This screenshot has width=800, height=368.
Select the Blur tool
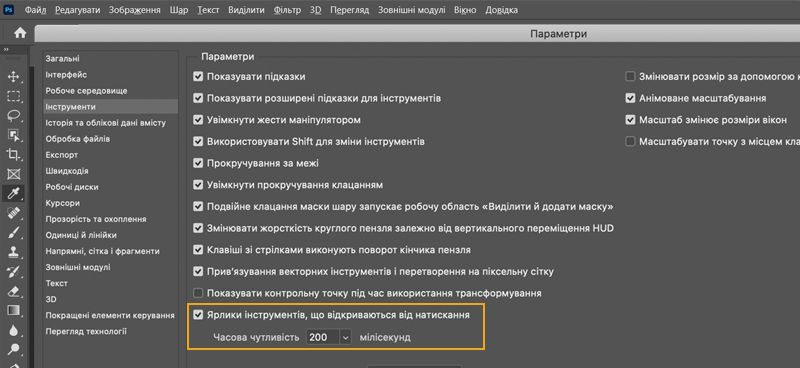[13, 330]
